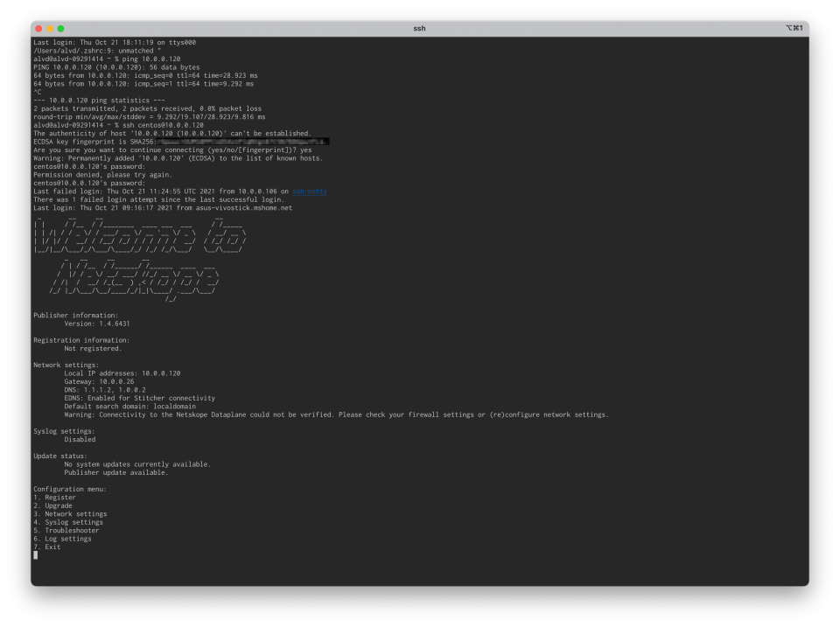The height and width of the screenshot is (627, 840).
Task: Click 'Permission denied, please try again.' line
Action: [103, 175]
